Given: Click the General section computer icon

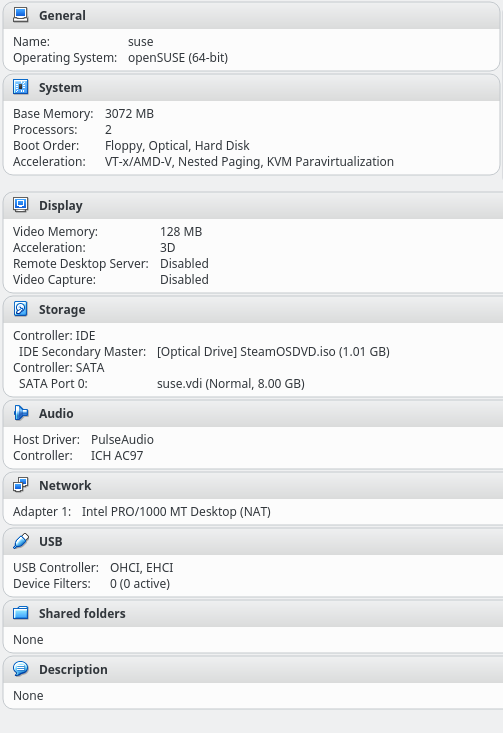Looking at the screenshot, I should point(21,15).
